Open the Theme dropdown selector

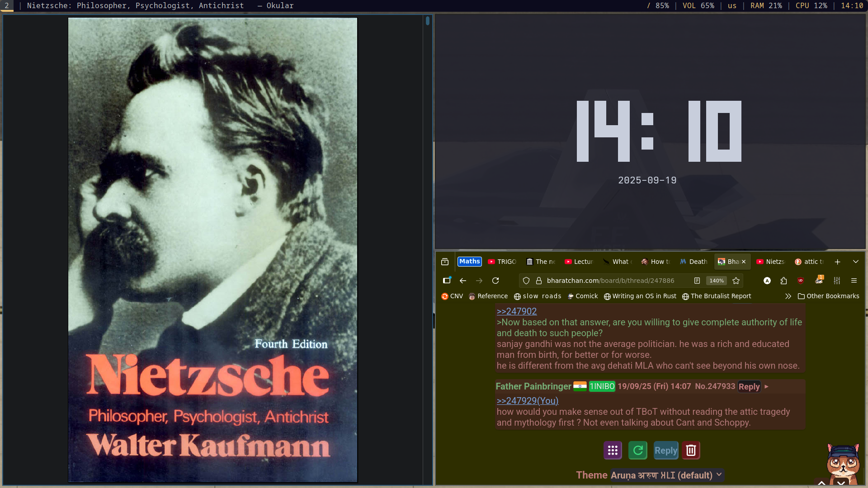click(667, 475)
